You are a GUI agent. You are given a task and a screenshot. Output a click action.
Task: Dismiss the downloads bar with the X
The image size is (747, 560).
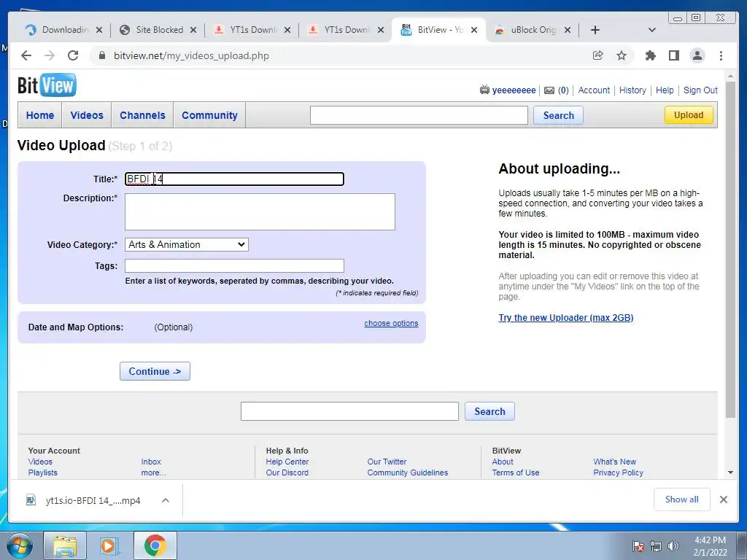tap(723, 499)
